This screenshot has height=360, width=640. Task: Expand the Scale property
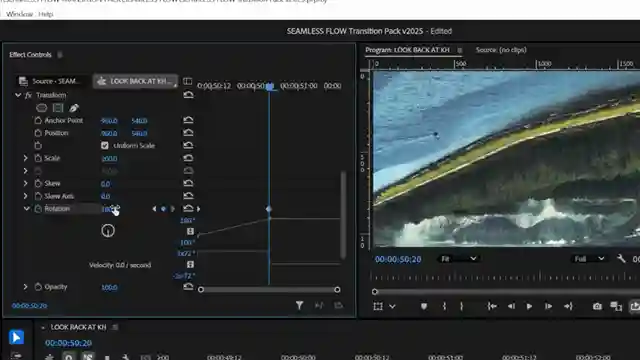point(25,158)
